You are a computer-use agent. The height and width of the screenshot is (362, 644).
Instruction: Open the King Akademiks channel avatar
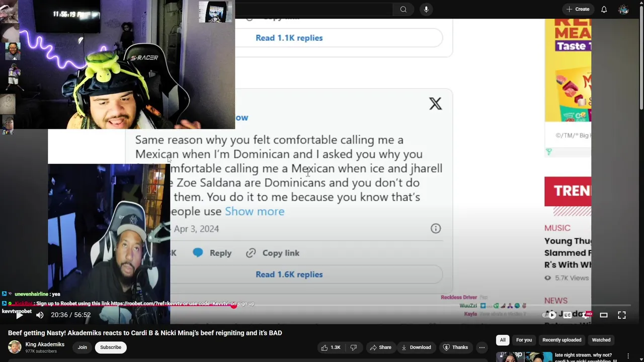(x=15, y=347)
